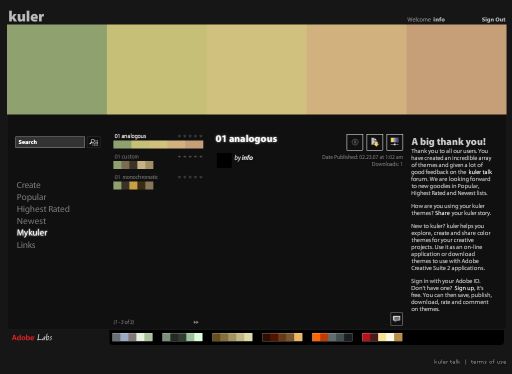The image size is (512, 374).
Task: Click the green swatch in large color display
Action: click(x=57, y=69)
